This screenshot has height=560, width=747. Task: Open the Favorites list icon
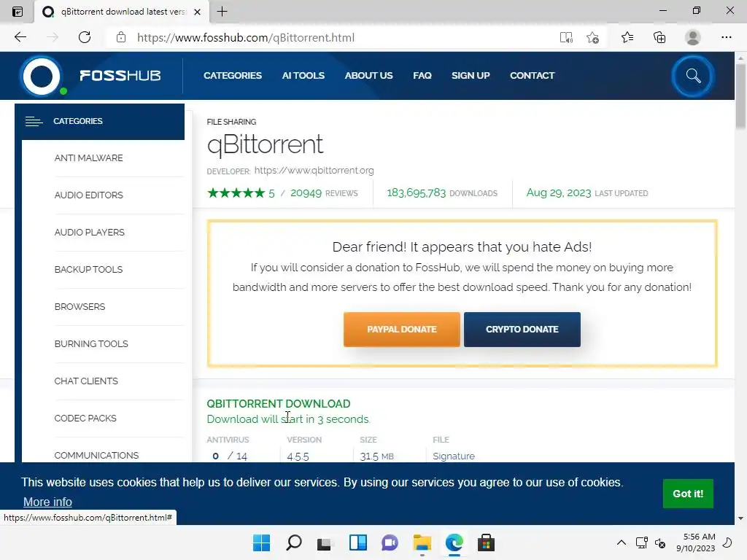coord(627,37)
